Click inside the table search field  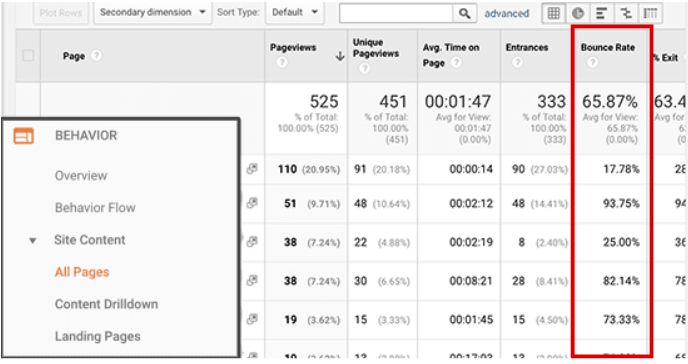[x=396, y=14]
